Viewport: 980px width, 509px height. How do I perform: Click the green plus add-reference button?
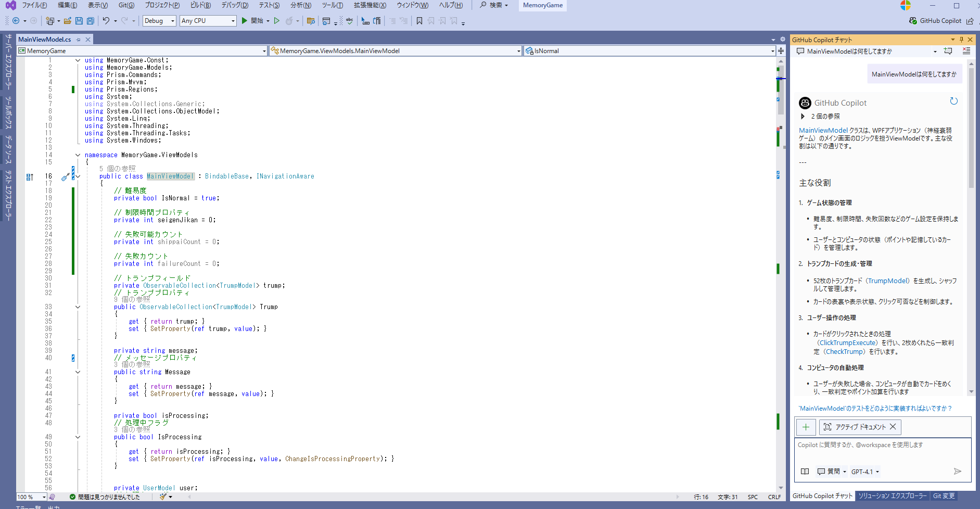pos(806,427)
